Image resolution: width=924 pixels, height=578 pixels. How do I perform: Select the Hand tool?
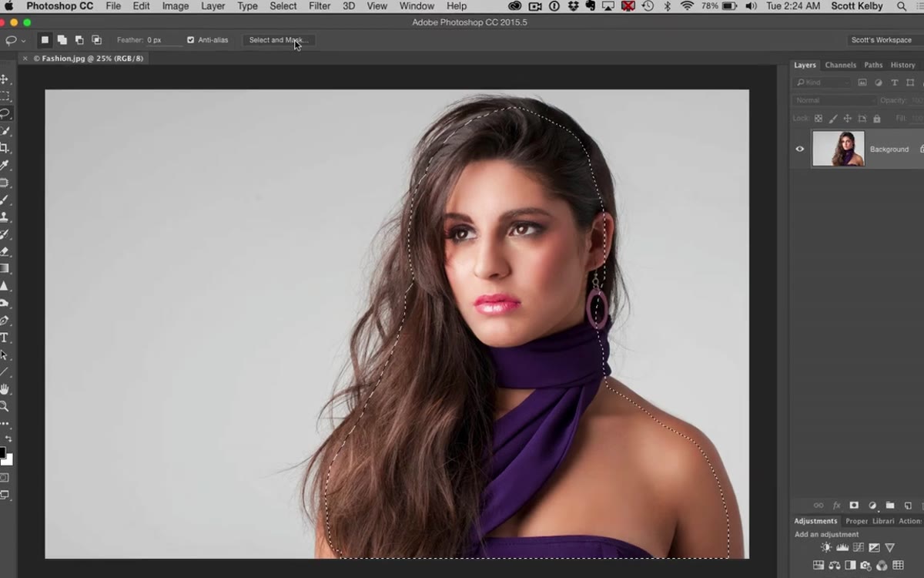[x=5, y=389]
